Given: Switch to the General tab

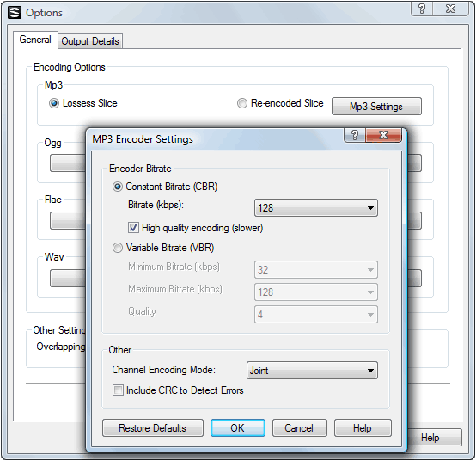Looking at the screenshot, I should tap(35, 40).
